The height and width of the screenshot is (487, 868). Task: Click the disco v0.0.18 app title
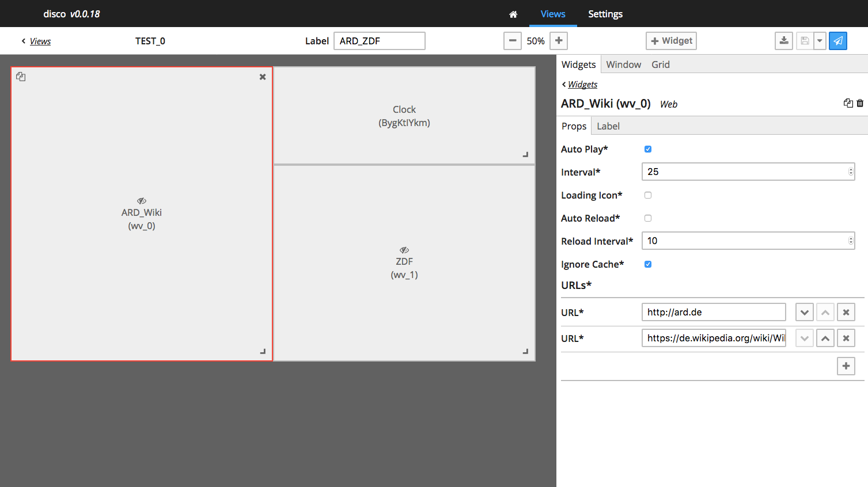71,14
